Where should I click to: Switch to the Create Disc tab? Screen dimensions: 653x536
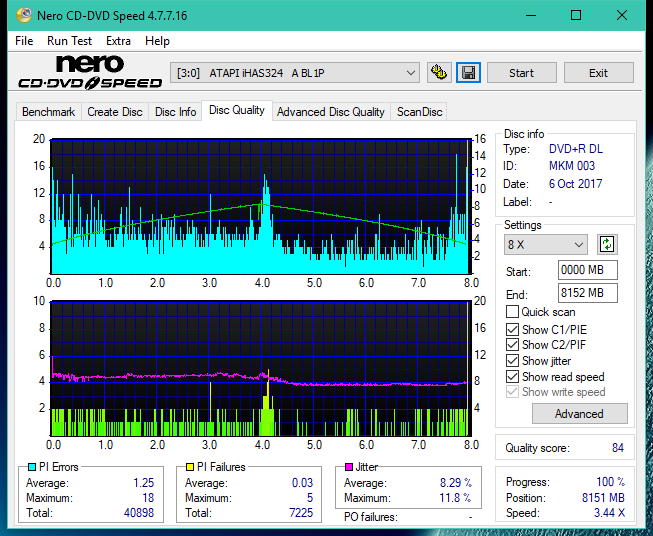(115, 112)
